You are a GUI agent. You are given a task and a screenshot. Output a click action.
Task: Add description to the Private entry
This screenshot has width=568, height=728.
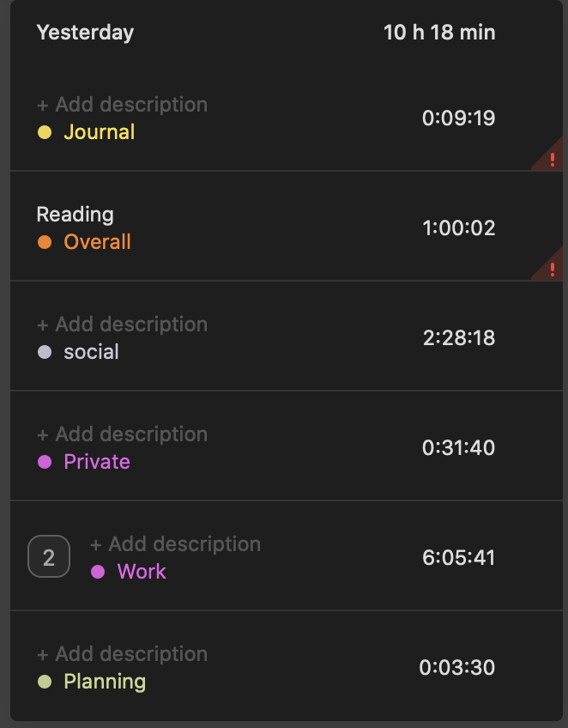[122, 434]
